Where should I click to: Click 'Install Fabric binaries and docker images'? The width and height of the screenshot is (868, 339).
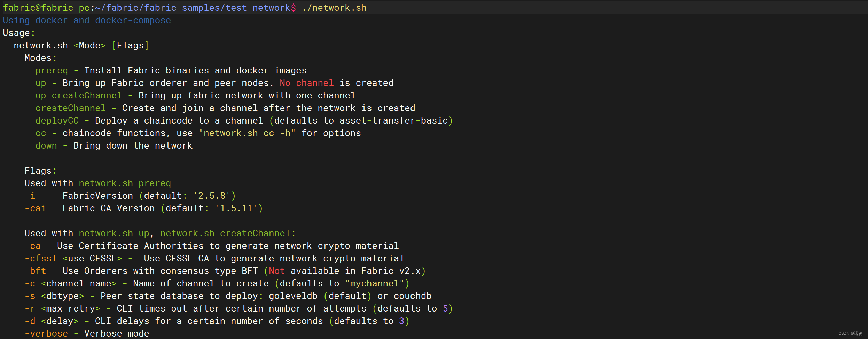[195, 70]
